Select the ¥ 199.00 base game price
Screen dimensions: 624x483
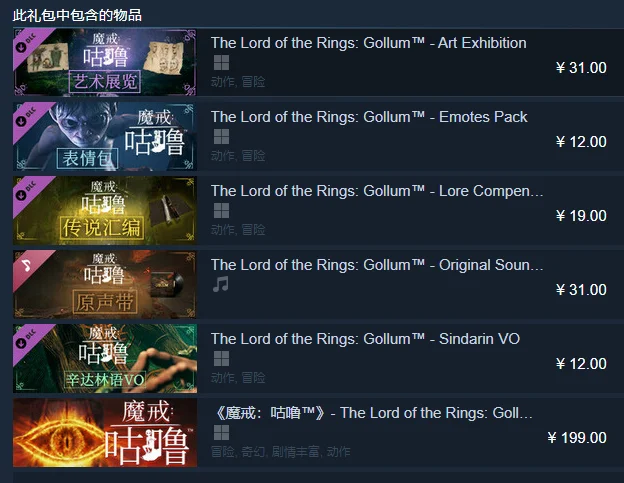(577, 438)
